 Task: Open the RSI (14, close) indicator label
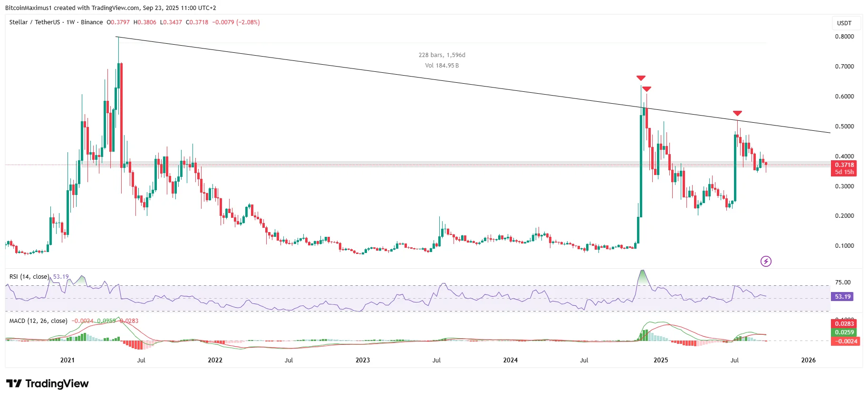point(29,276)
